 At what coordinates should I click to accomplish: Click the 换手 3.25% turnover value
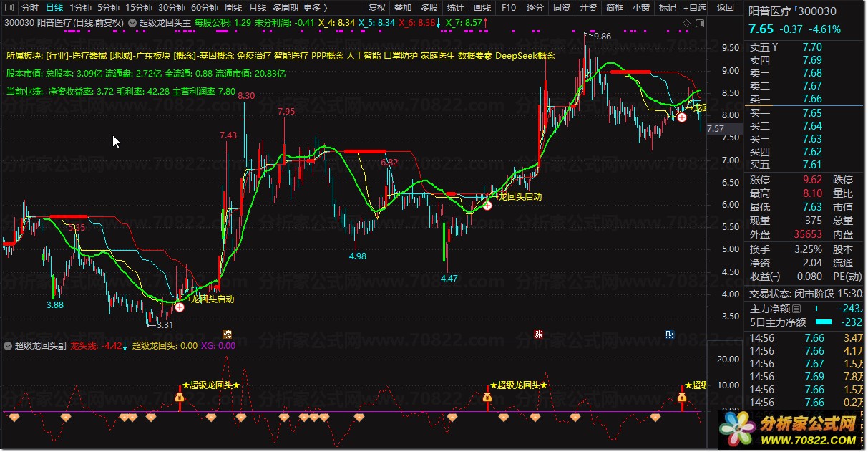[x=809, y=249]
